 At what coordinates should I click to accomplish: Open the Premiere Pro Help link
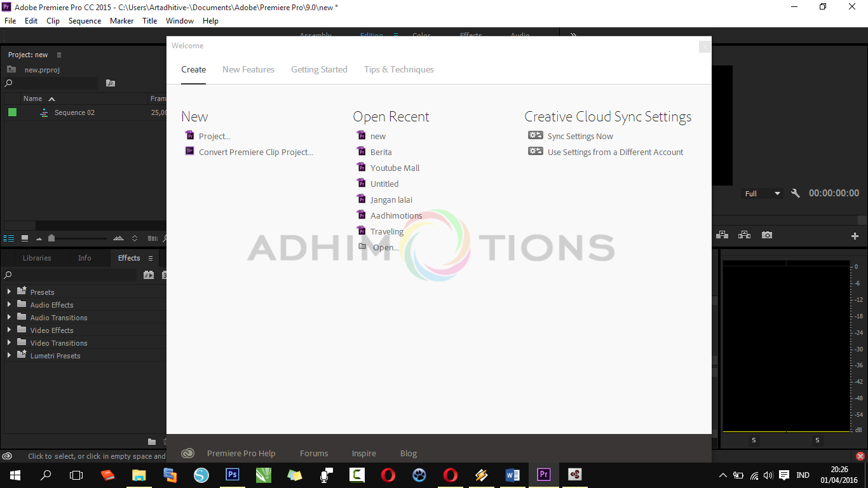tap(241, 453)
